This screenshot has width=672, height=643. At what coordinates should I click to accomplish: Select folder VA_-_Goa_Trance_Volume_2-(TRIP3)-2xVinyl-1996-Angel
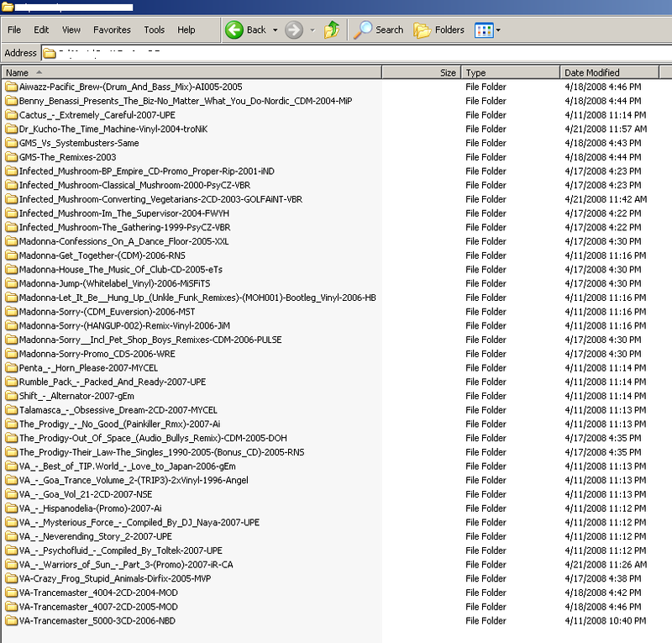coord(134,480)
